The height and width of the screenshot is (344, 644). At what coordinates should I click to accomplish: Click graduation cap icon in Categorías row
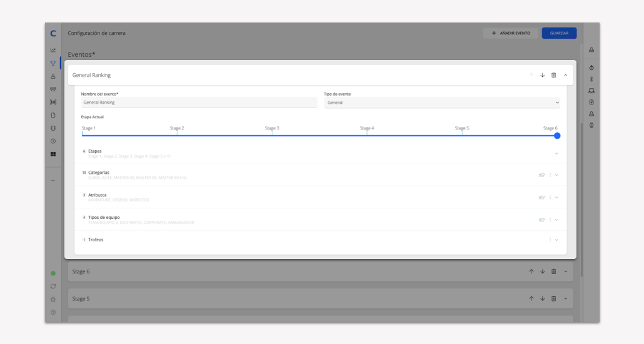click(x=541, y=175)
